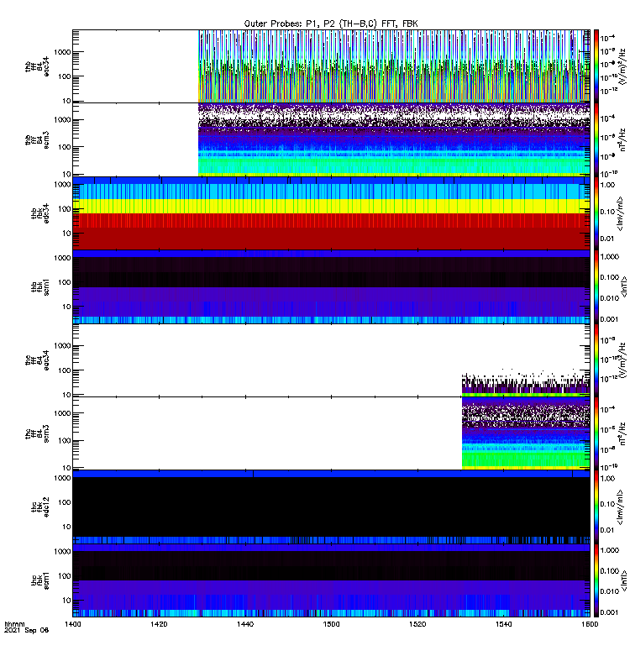
Task: Click "0.01" on the thc edc12 colorbar scale
Action: click(607, 530)
